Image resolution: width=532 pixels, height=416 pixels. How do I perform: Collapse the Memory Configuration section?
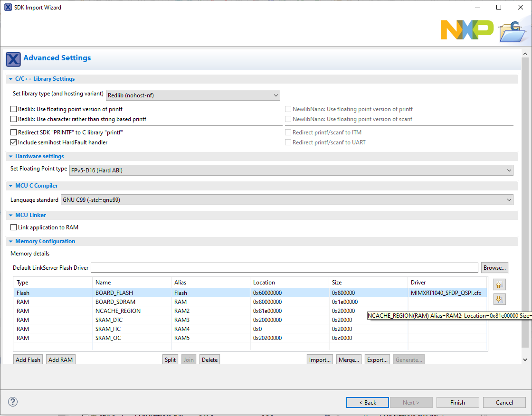pyautogui.click(x=11, y=241)
